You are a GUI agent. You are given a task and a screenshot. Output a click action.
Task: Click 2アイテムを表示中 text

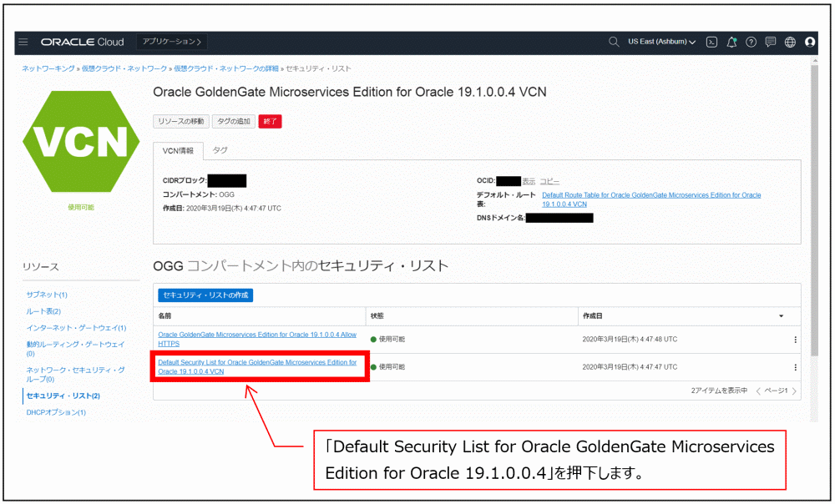tap(719, 391)
